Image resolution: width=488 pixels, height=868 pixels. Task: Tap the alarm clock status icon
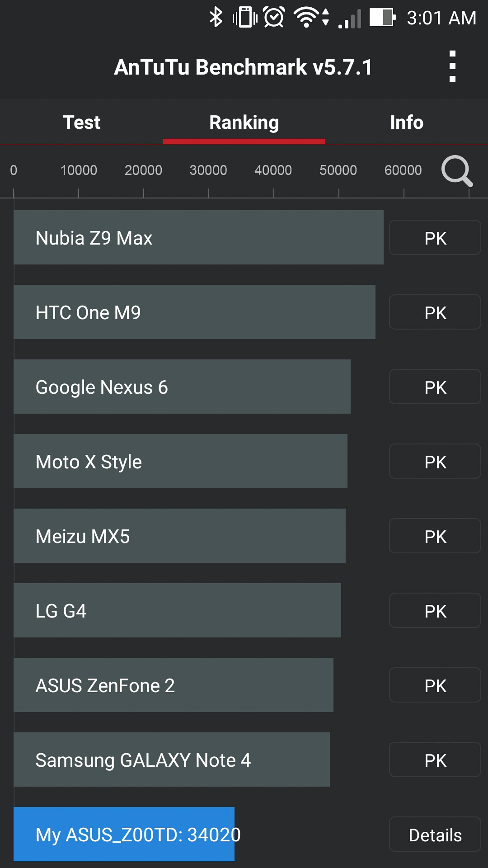(274, 18)
